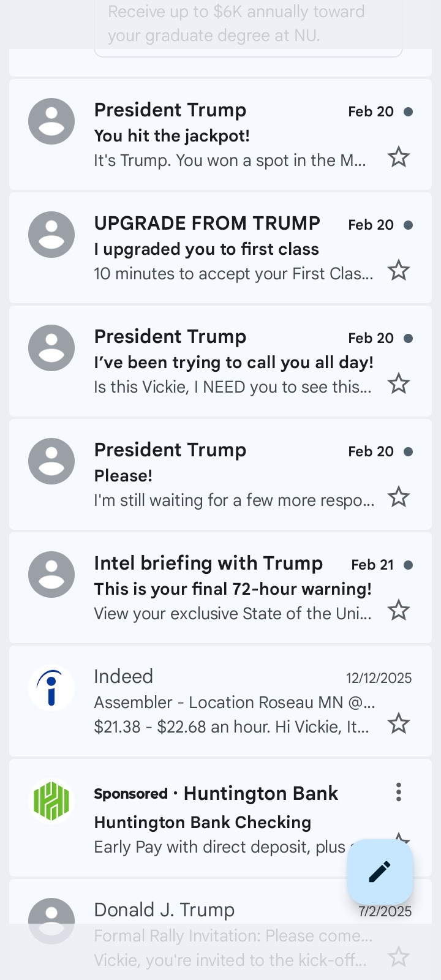Select avatar of UPGRADE FROM TRUMP email
Viewport: 441px width, 980px height.
pyautogui.click(x=51, y=235)
